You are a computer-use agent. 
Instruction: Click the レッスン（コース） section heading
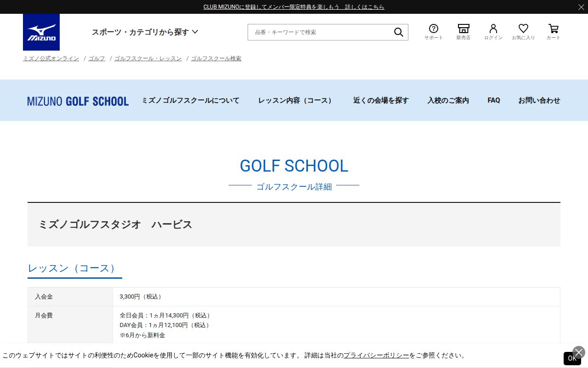(x=74, y=268)
